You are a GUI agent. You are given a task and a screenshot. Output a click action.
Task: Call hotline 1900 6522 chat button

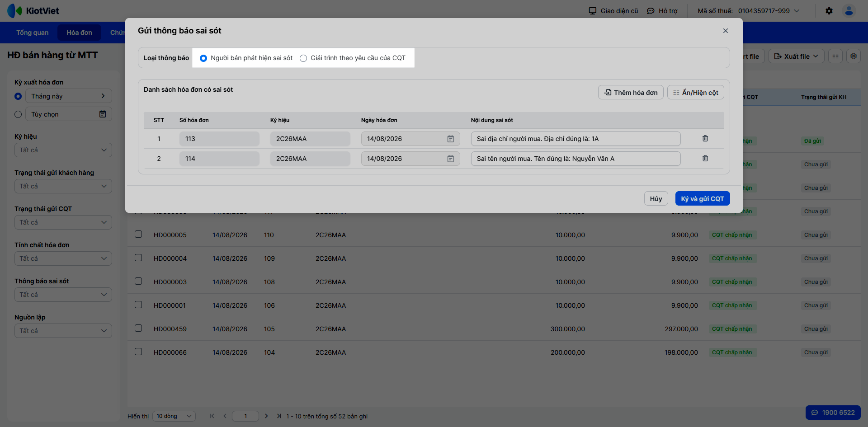(x=833, y=413)
